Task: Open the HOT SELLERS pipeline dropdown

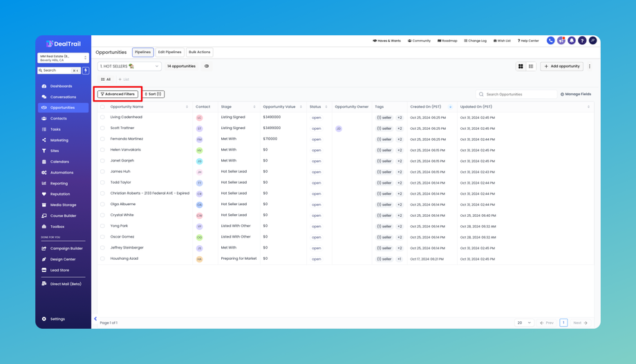Action: click(129, 66)
